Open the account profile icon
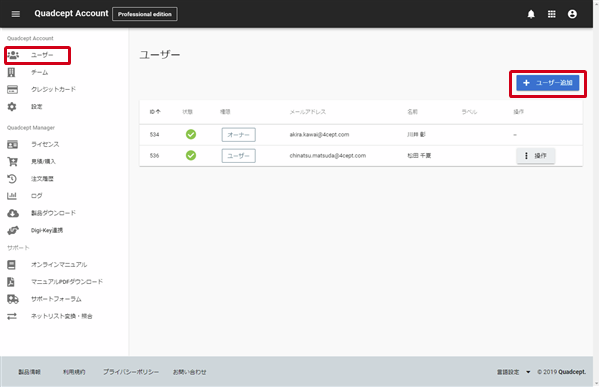The height and width of the screenshot is (387, 600). pyautogui.click(x=572, y=14)
